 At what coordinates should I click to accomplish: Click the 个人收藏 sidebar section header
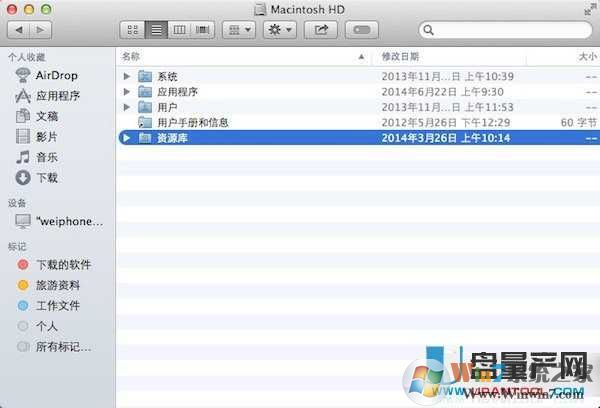(x=27, y=57)
